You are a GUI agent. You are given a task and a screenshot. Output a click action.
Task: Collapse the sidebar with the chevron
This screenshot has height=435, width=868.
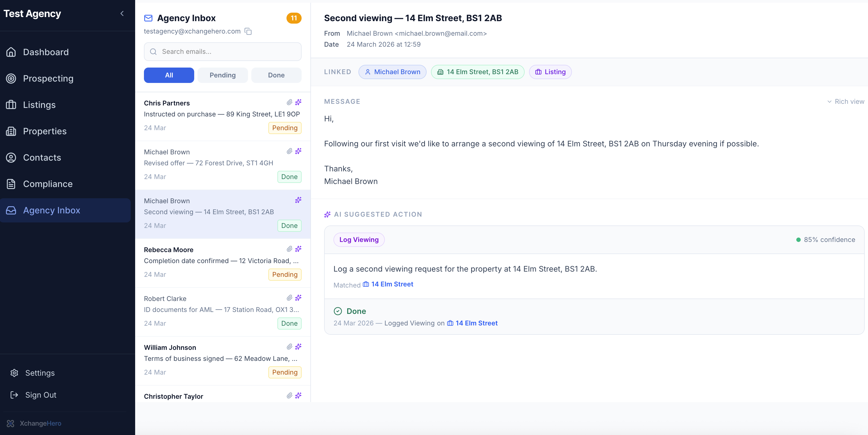[122, 13]
